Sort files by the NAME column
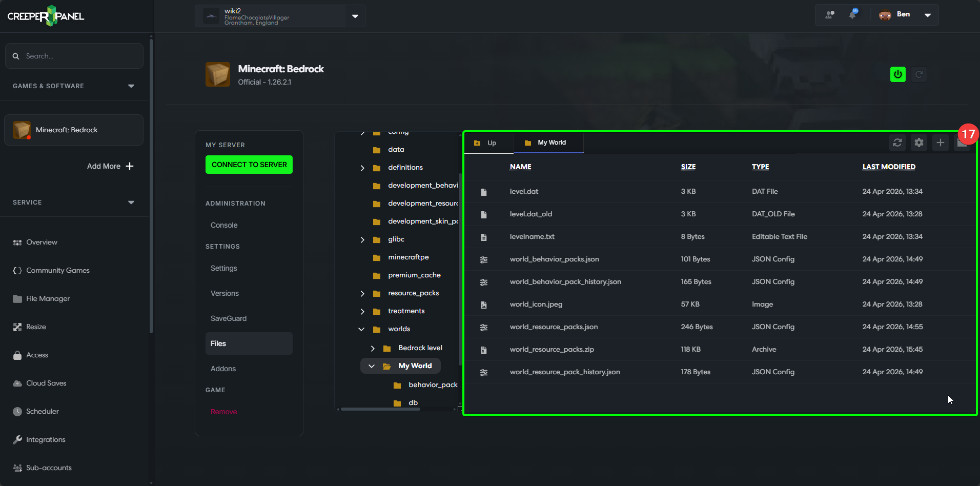 pyautogui.click(x=520, y=167)
